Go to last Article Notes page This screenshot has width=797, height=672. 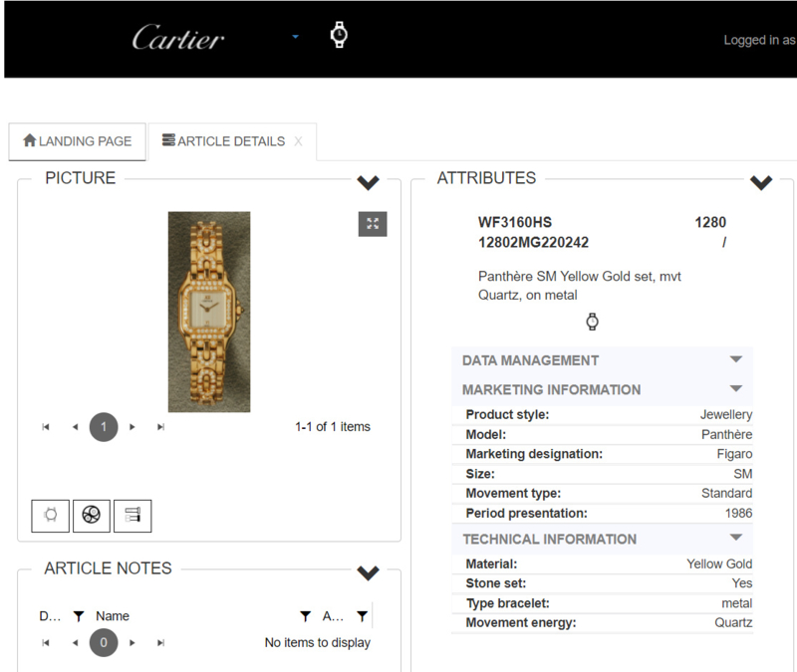click(x=160, y=643)
